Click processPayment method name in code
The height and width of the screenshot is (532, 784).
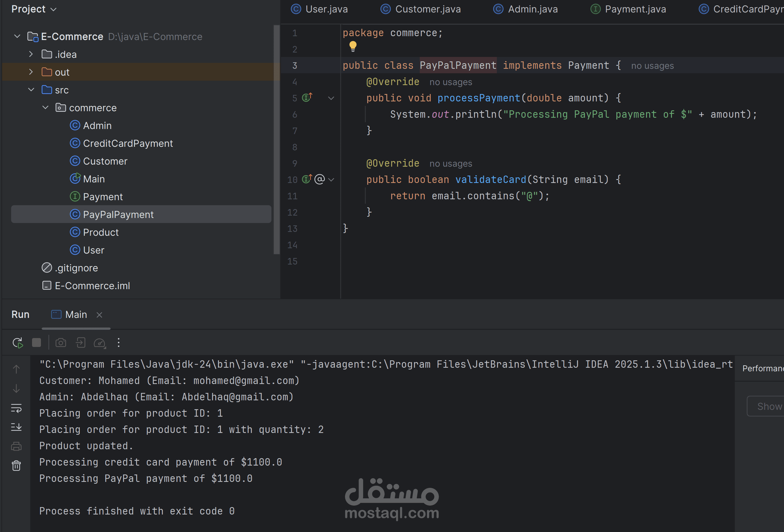point(479,98)
